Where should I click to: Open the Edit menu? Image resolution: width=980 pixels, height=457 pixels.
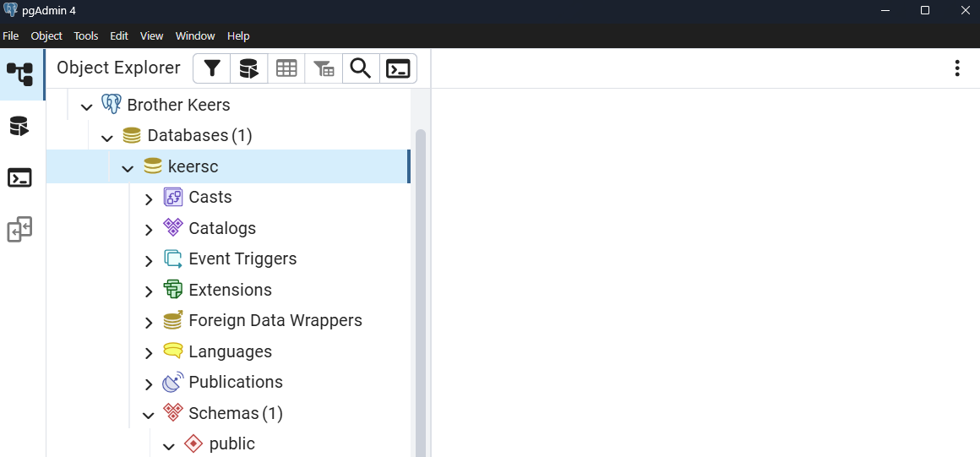coord(119,36)
